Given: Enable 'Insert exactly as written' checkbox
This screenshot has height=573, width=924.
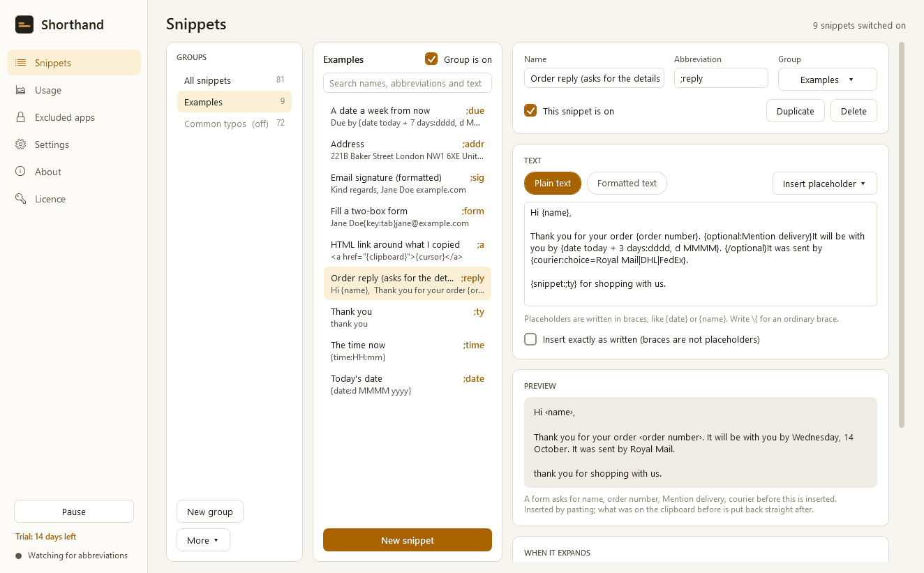Looking at the screenshot, I should point(530,339).
